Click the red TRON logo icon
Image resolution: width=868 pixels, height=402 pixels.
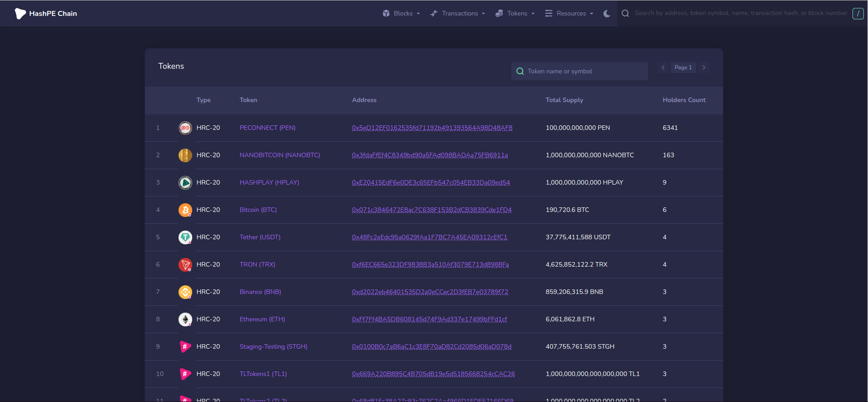(x=185, y=265)
